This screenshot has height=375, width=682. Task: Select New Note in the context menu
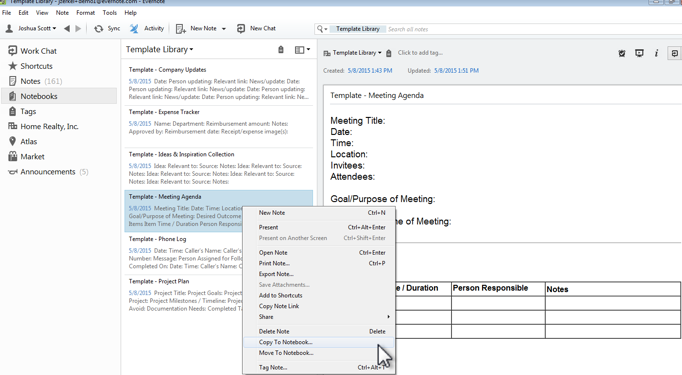coord(319,213)
